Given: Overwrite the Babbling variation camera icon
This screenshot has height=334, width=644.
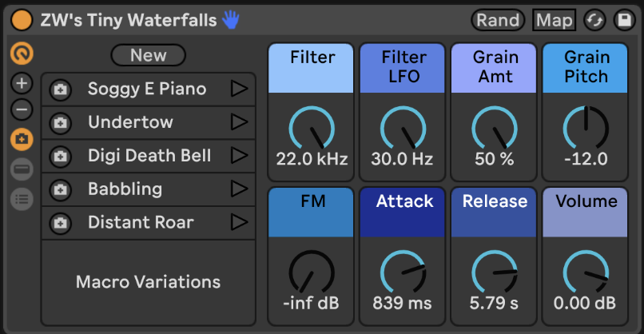Looking at the screenshot, I should (x=60, y=189).
